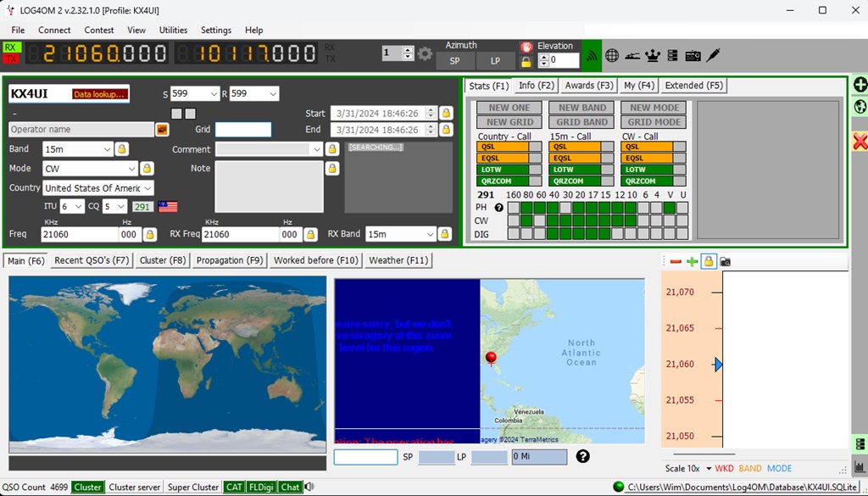868x496 pixels.
Task: Open the globe web icon in the toolbar
Action: (x=612, y=55)
